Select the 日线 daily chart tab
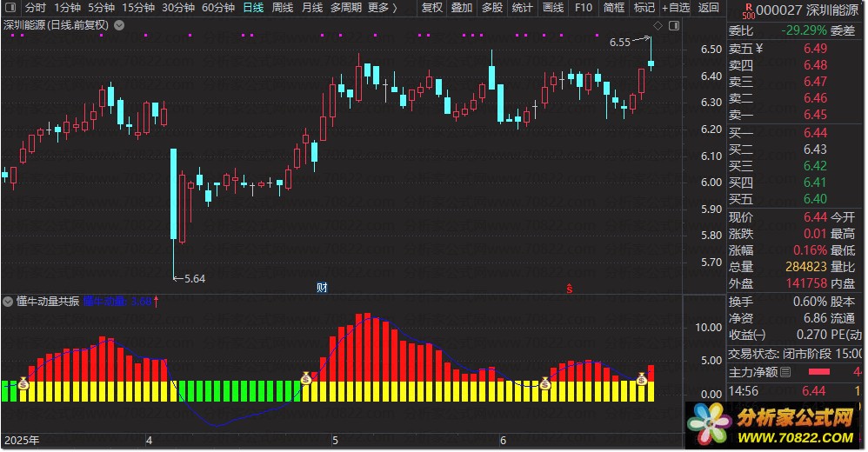The height and width of the screenshot is (452, 868). [x=254, y=8]
